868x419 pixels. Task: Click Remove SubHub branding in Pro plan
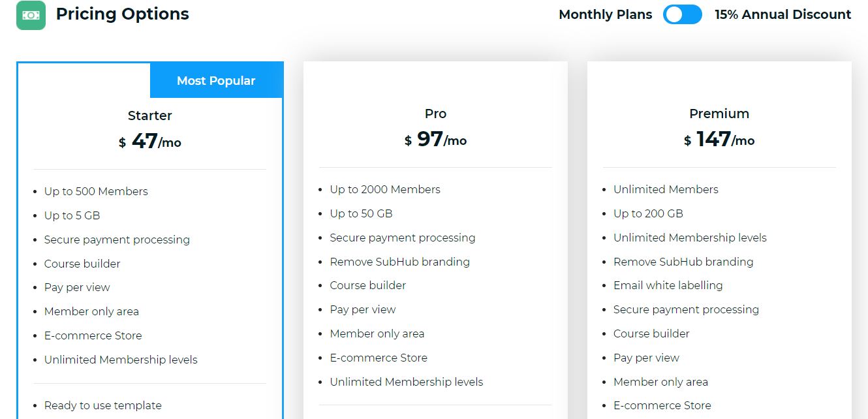pos(400,262)
